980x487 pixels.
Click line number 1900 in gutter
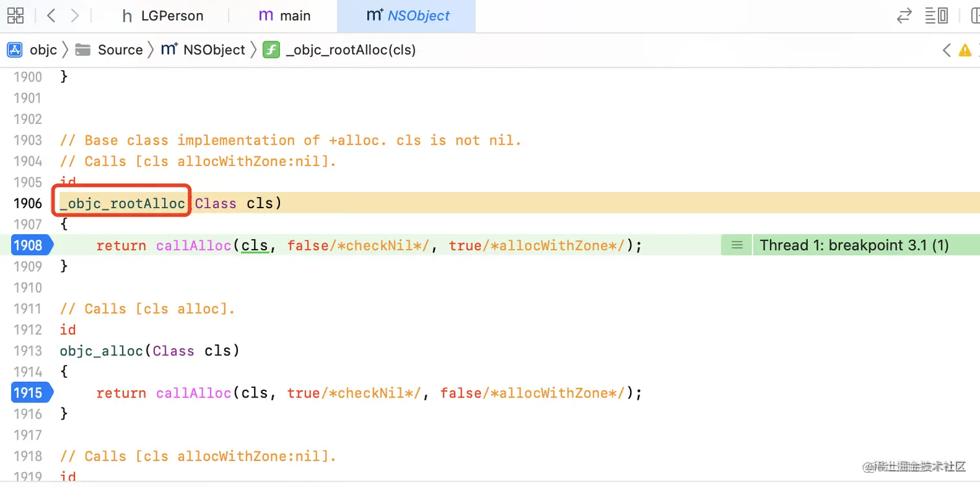pyautogui.click(x=28, y=77)
